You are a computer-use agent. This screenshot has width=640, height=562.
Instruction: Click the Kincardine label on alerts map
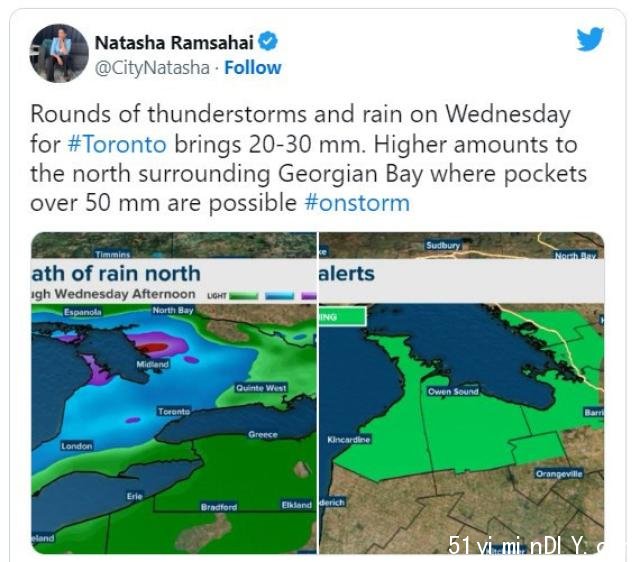[349, 440]
